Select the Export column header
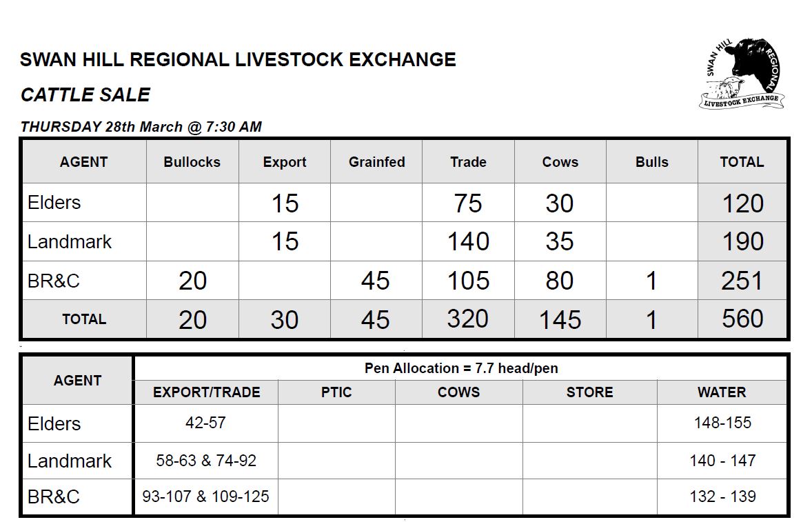Image resolution: width=812 pixels, height=522 pixels. (284, 162)
